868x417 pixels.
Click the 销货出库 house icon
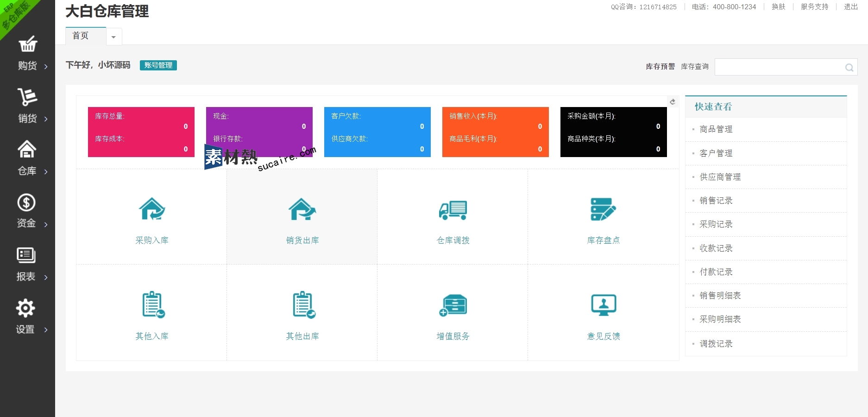coord(302,209)
